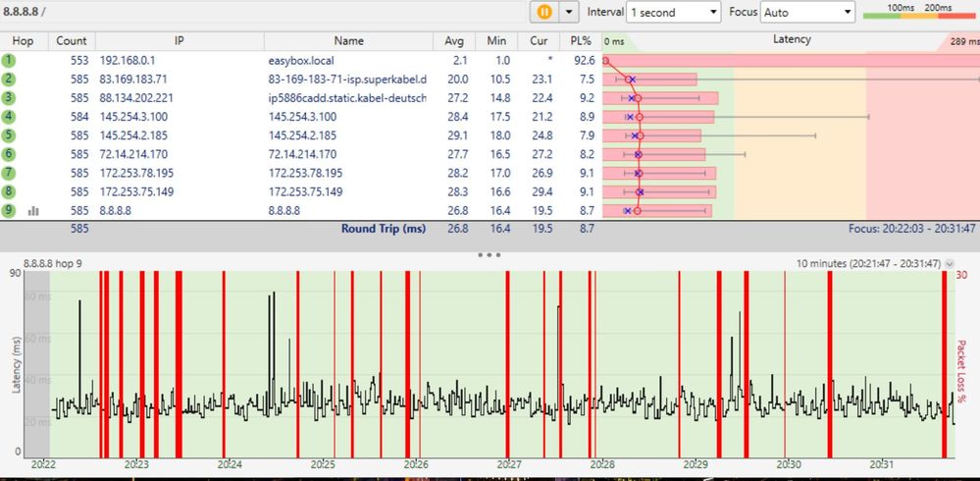Open the Focus Auto dropdown
The width and height of the screenshot is (980, 481).
click(807, 12)
